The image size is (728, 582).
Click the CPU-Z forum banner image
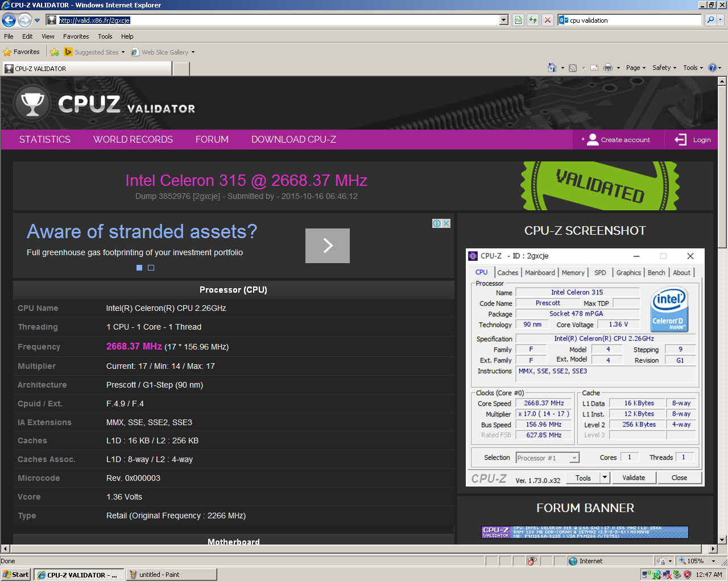pos(585,532)
